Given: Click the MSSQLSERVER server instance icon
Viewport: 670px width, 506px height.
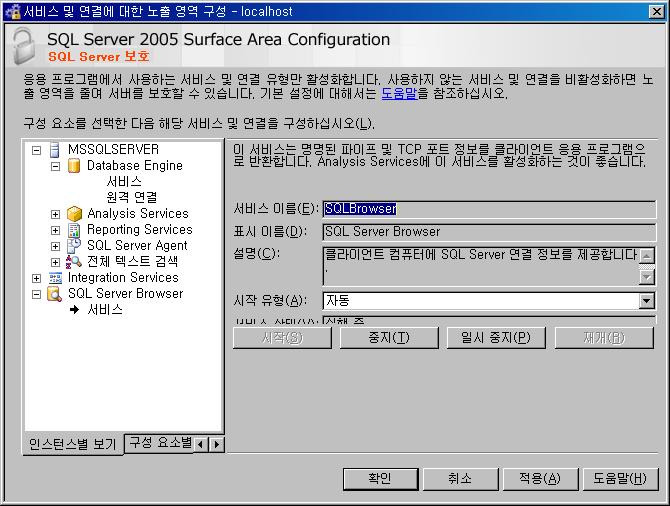Looking at the screenshot, I should click(54, 150).
